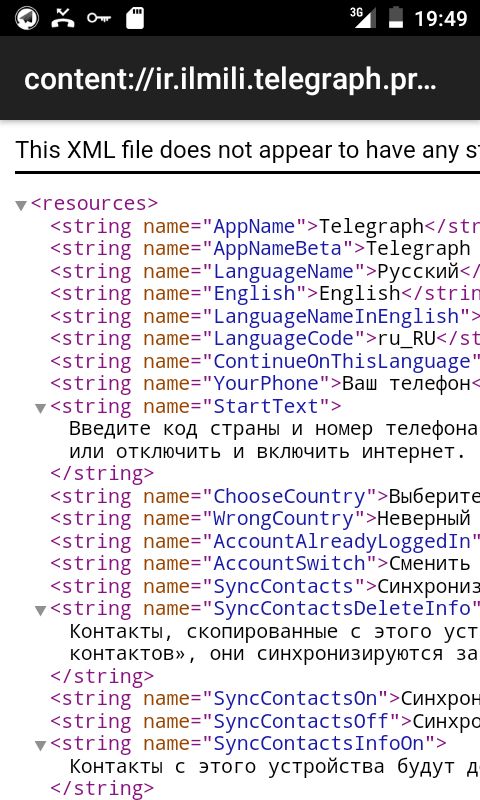Select the ru_RU text
The height and width of the screenshot is (800, 480).
(x=407, y=338)
